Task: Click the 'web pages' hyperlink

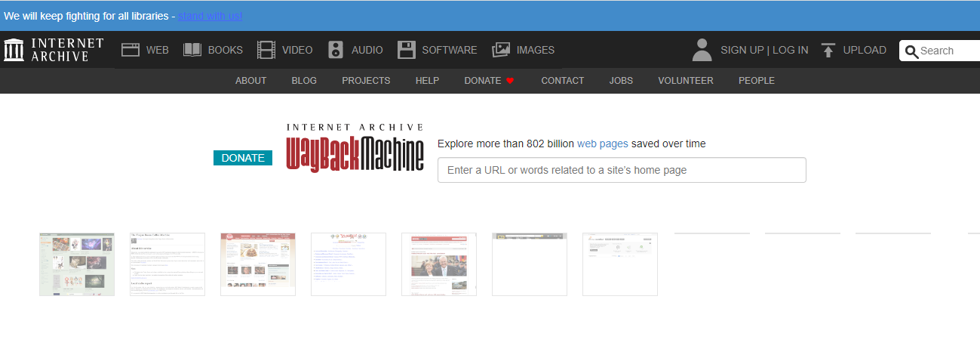Action: [x=603, y=144]
